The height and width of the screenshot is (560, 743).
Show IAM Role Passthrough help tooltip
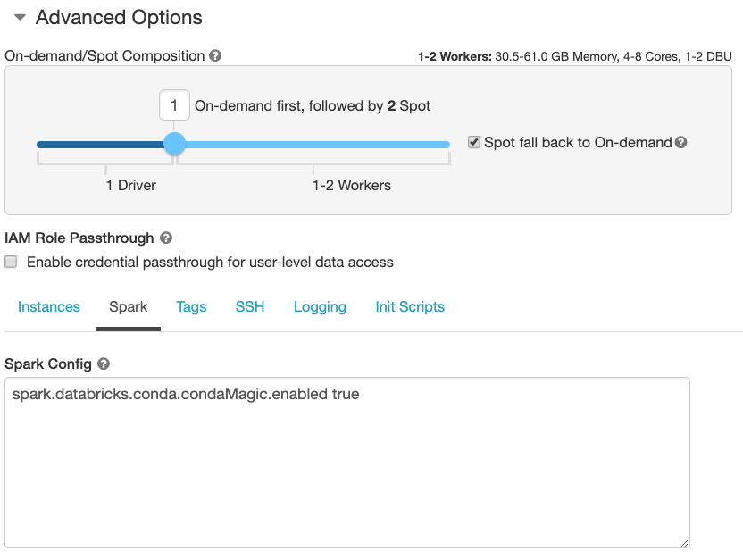pos(166,238)
